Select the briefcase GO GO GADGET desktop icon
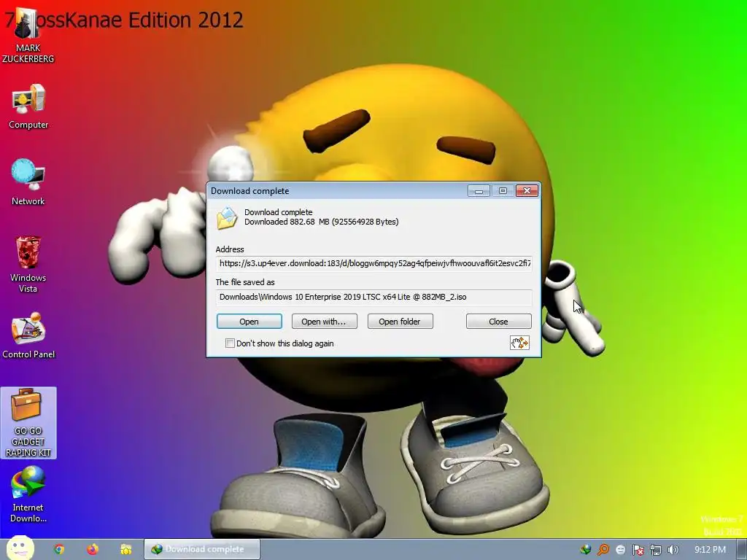This screenshot has height=560, width=747. [x=28, y=423]
